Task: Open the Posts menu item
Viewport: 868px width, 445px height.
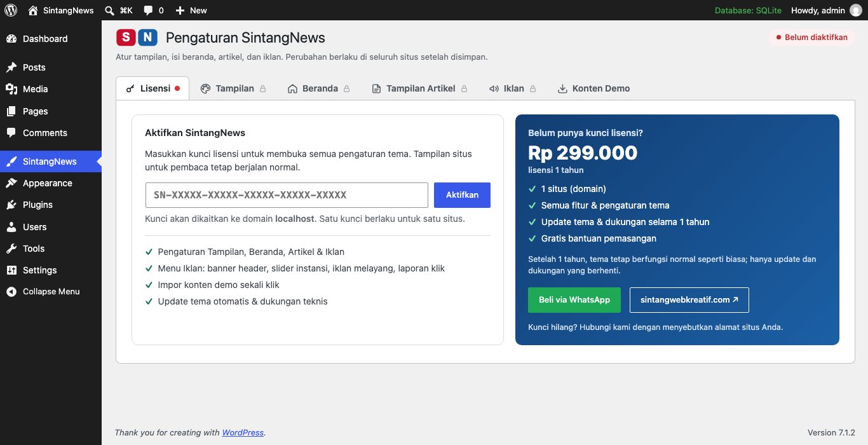Action: pyautogui.click(x=51, y=67)
